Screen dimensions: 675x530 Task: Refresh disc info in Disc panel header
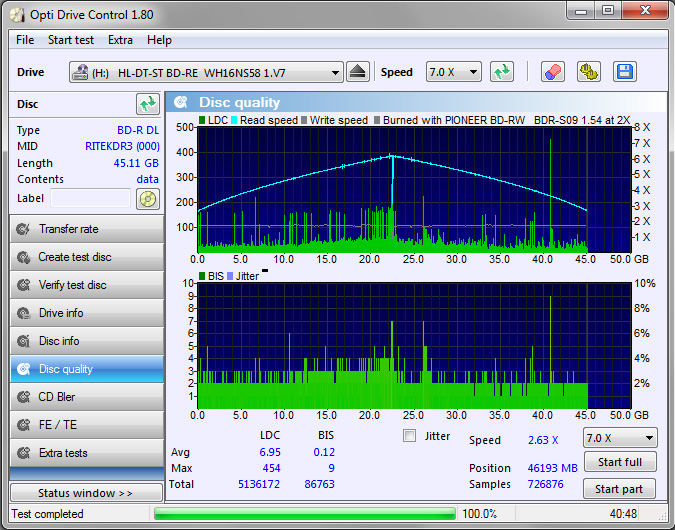(x=148, y=104)
